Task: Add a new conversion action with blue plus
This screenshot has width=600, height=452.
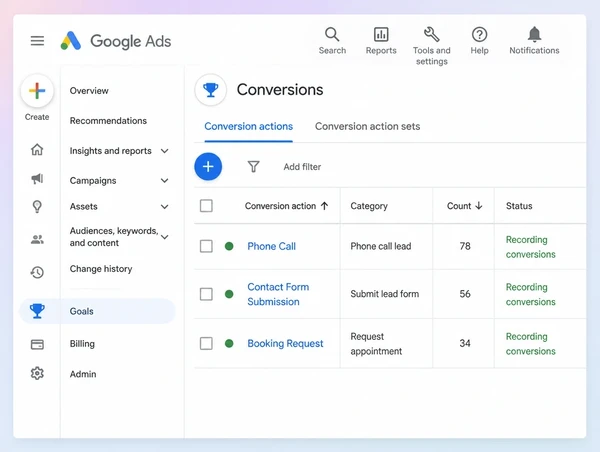Action: coord(208,166)
